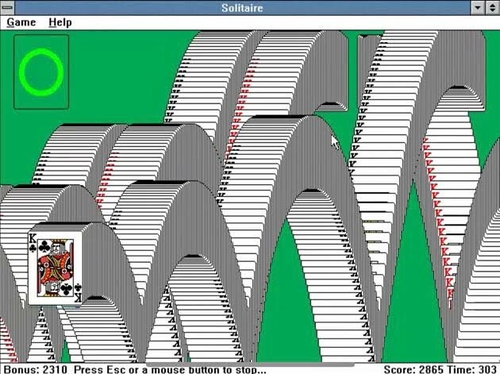Click the 'Press Esc or a mouse button' message
Viewport: 500px width, 374px height.
click(x=170, y=369)
